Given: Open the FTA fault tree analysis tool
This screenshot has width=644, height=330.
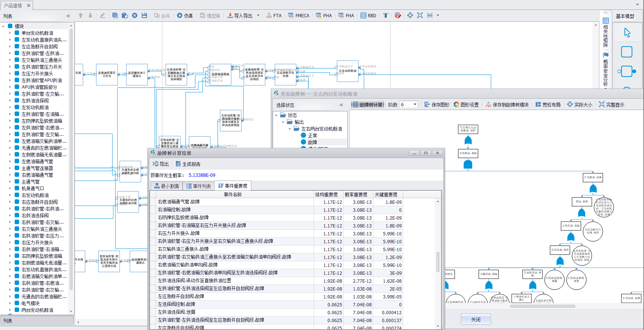Looking at the screenshot, I should coord(274,15).
